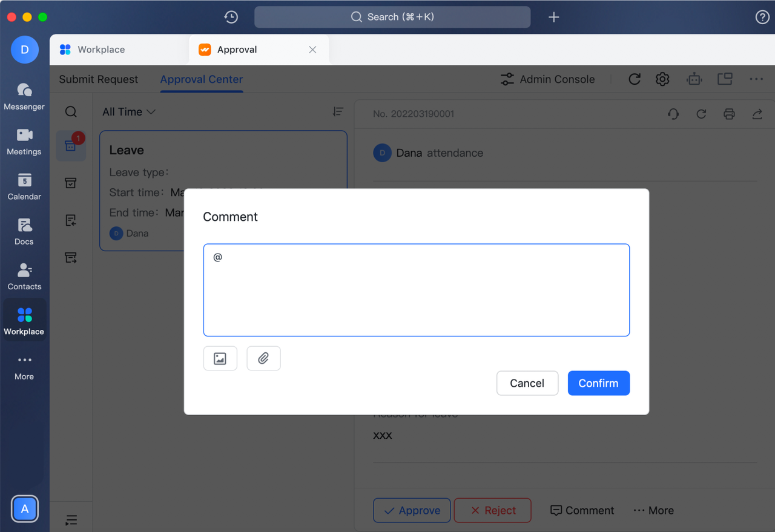The image size is (775, 532).
Task: Open Calendar from the sidebar
Action: click(24, 186)
